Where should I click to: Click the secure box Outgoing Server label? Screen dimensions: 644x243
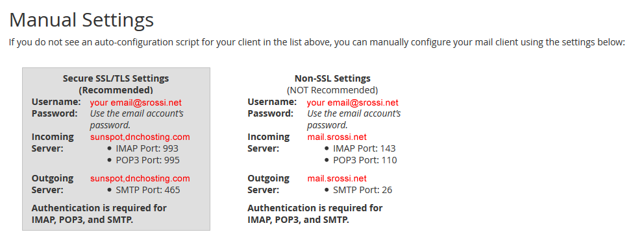coord(53,185)
